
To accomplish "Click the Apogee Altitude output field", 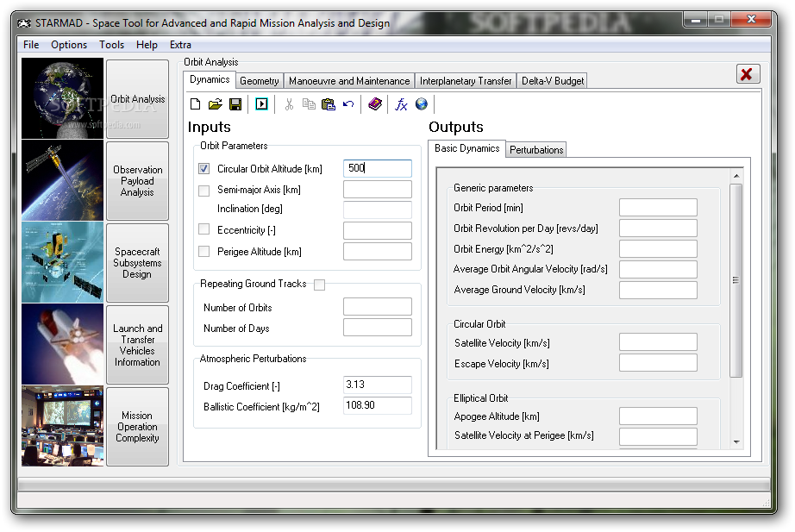I will pyautogui.click(x=658, y=416).
